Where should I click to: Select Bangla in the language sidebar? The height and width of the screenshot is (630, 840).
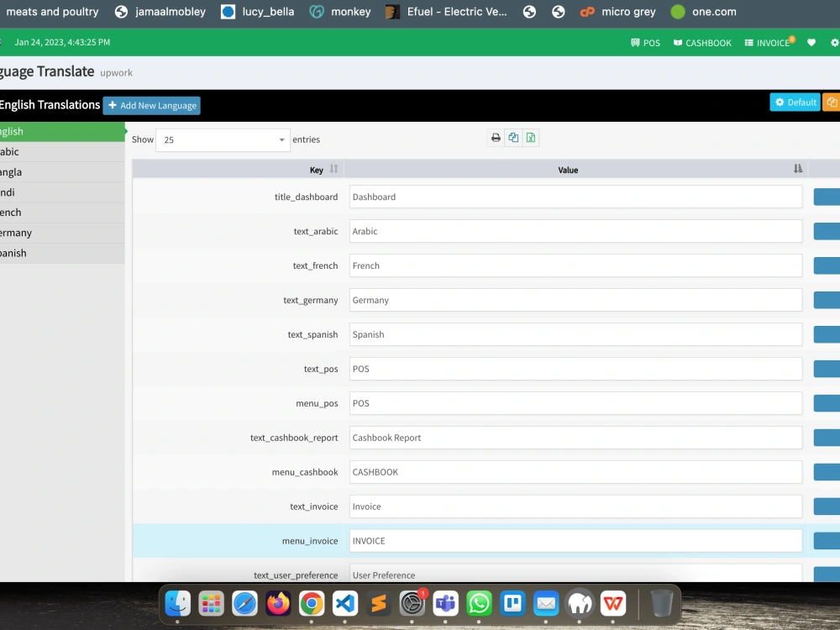[62, 172]
